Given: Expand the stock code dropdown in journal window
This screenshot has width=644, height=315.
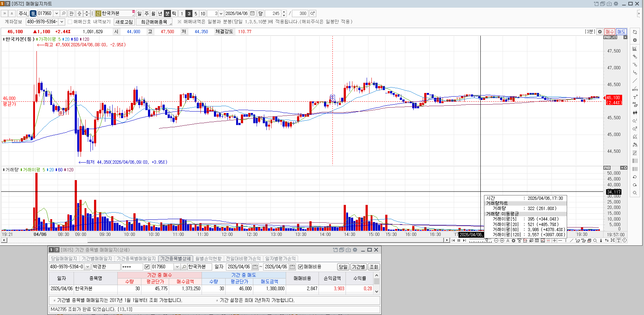Looking at the screenshot, I should coord(177,267).
